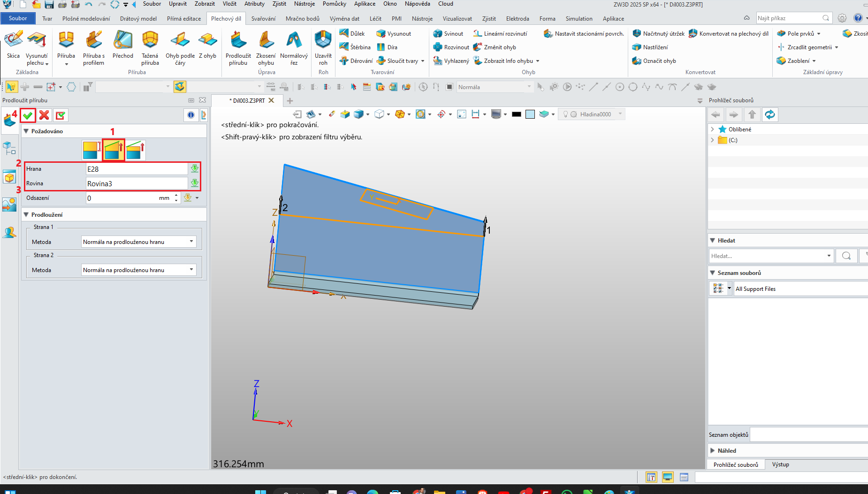The height and width of the screenshot is (494, 868).
Task: Click the black color swatch
Action: point(517,114)
